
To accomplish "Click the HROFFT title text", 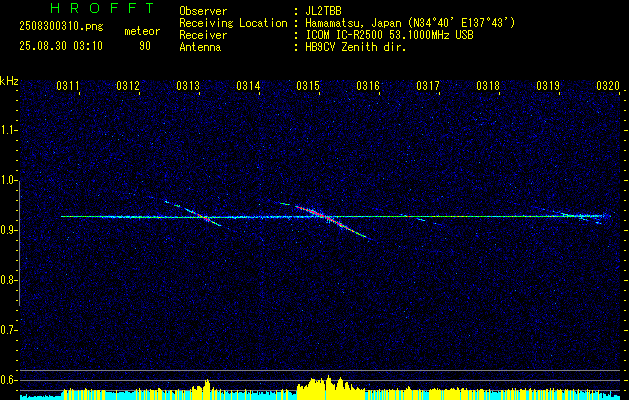I will click(x=103, y=8).
